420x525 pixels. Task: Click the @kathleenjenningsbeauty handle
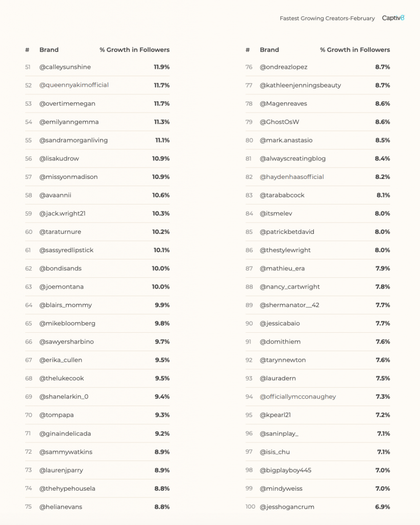[x=301, y=86]
